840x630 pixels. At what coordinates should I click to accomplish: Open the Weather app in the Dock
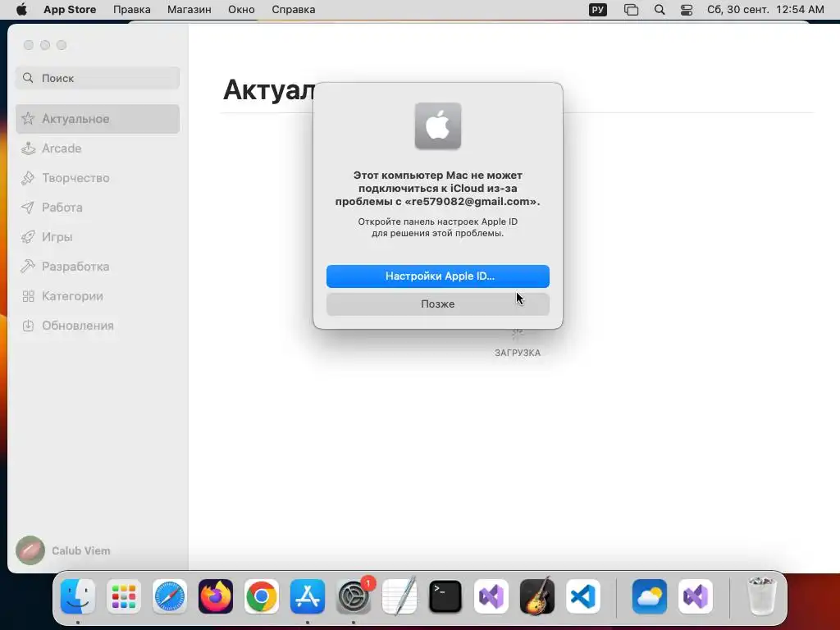click(650, 596)
